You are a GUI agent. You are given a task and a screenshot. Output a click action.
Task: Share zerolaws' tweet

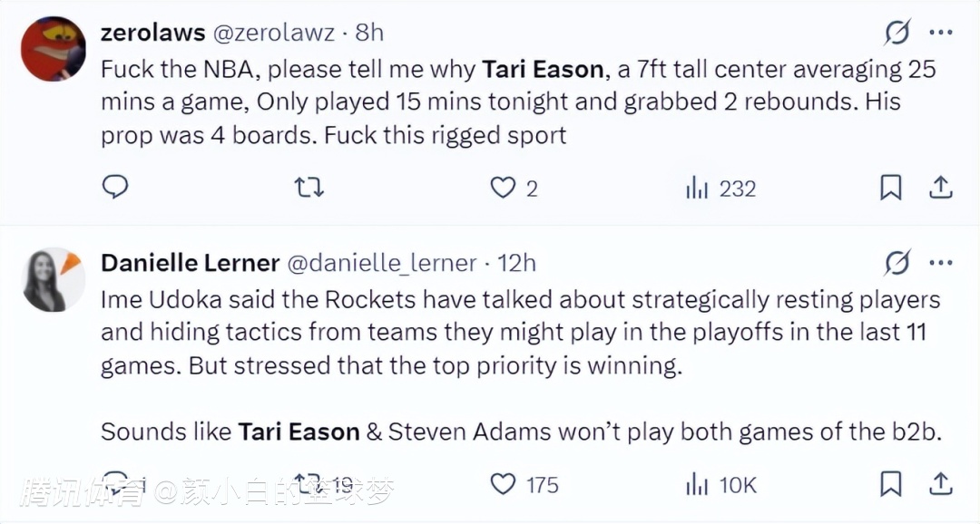tap(941, 188)
